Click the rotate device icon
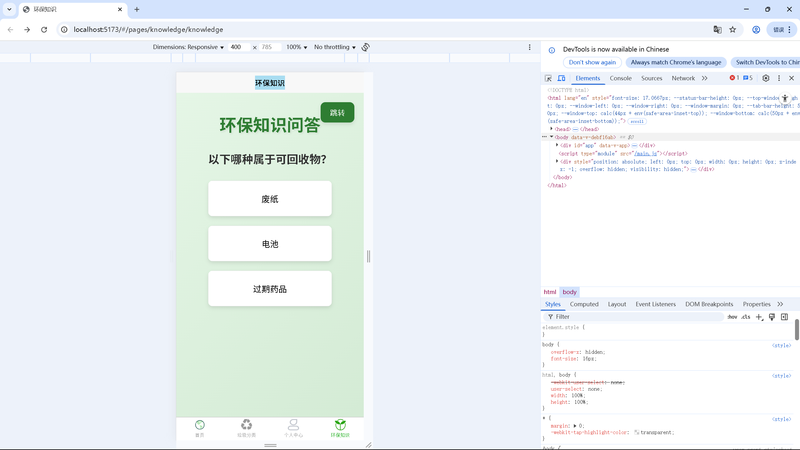Viewport: 800px width, 450px height. pos(366,47)
